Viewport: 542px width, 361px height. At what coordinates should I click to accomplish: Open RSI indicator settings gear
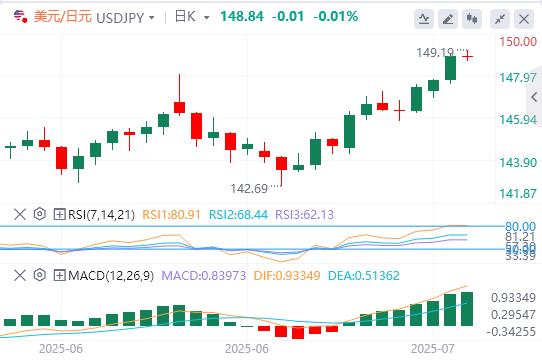[40, 214]
